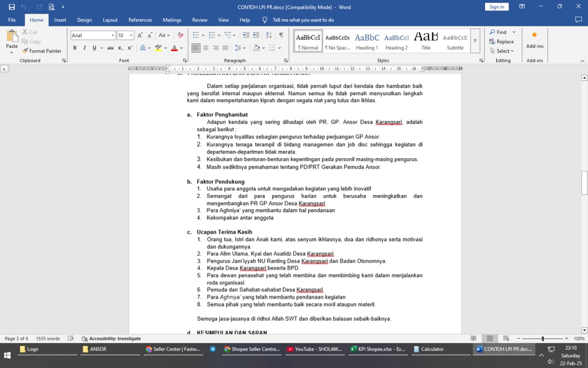Adjust the zoom slider handle

[x=543, y=339]
